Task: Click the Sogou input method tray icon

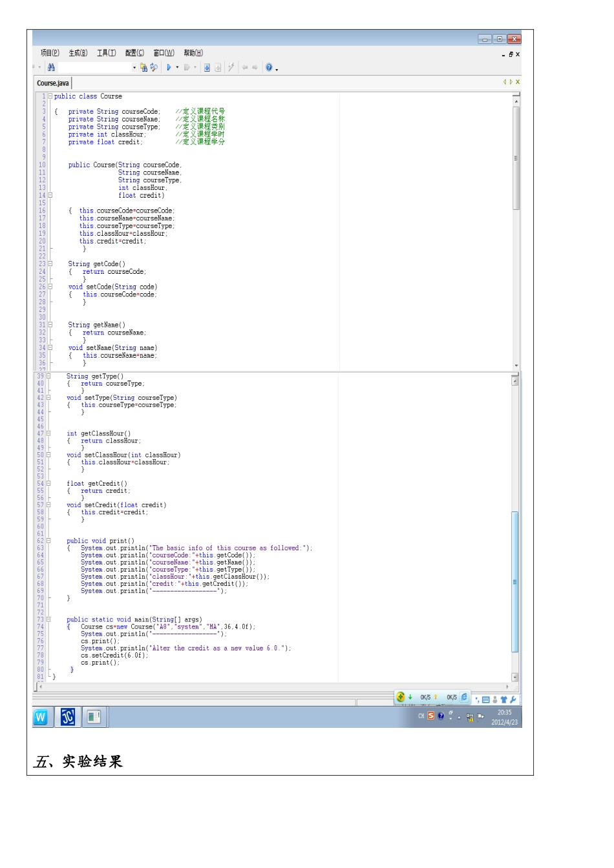Action: (430, 716)
